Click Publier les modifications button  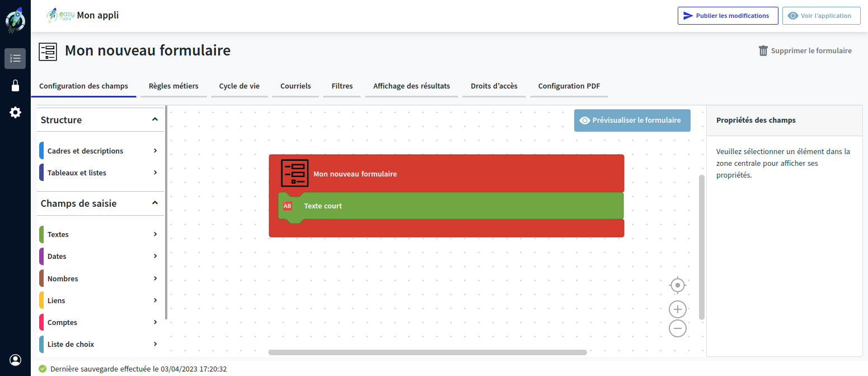(728, 16)
